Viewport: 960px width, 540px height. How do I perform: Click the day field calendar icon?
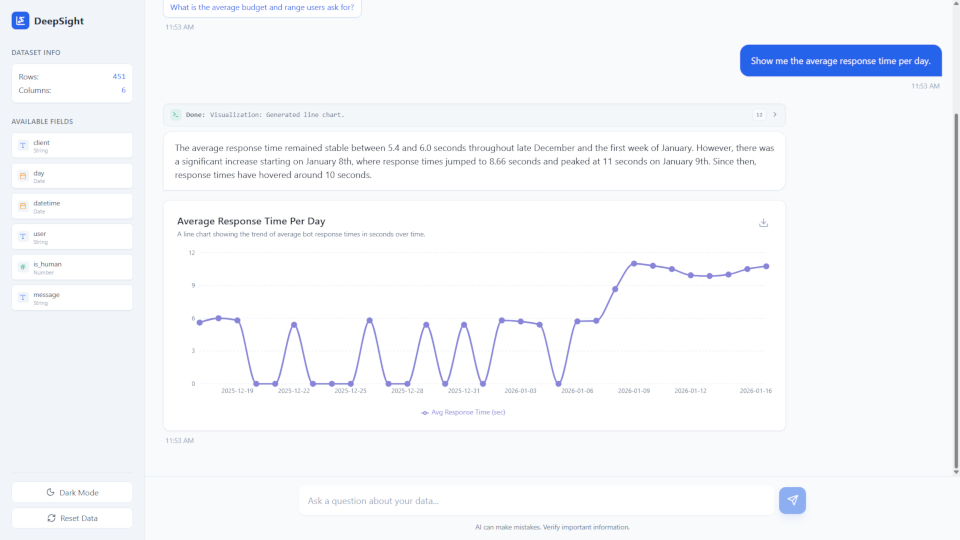pos(23,176)
